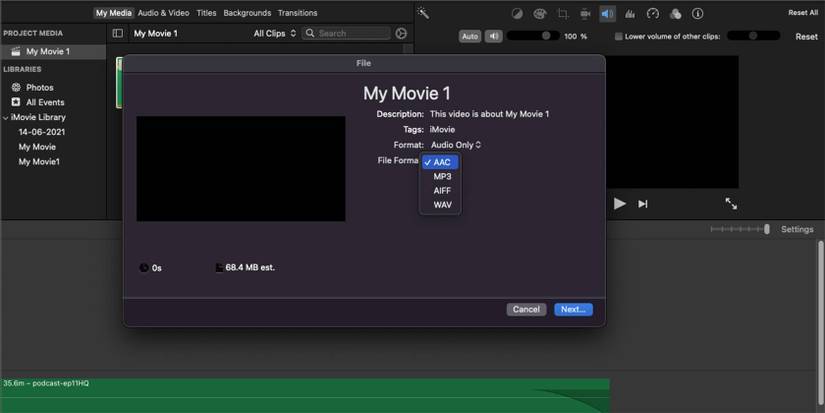Click the Cancel button in the dialog
Viewport: 825px width, 413px height.
526,309
